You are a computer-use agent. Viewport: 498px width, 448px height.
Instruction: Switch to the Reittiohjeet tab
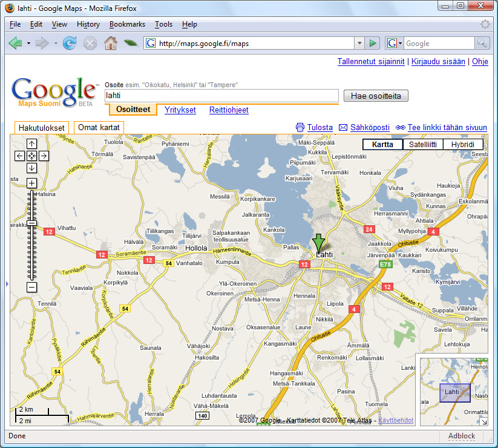[x=229, y=110]
